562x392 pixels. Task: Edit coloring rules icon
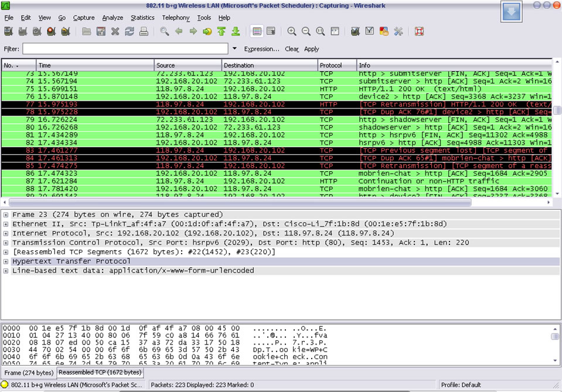(384, 32)
